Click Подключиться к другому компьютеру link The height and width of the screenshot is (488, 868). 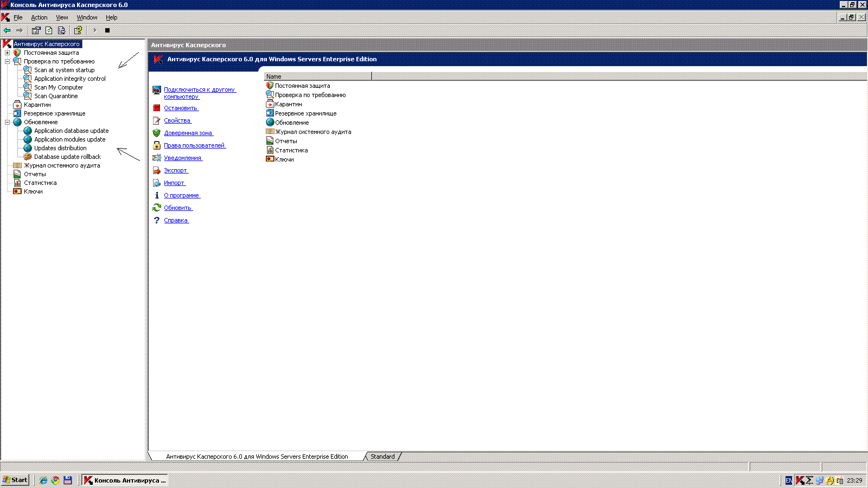coord(200,93)
